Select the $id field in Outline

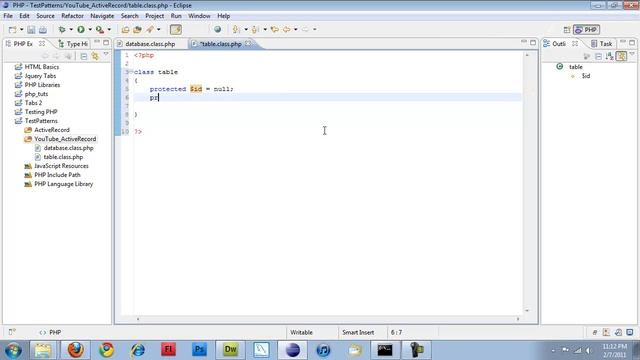[x=586, y=76]
